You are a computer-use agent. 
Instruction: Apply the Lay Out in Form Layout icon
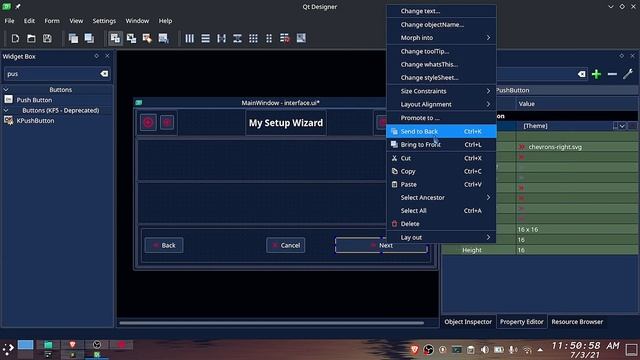pos(269,38)
